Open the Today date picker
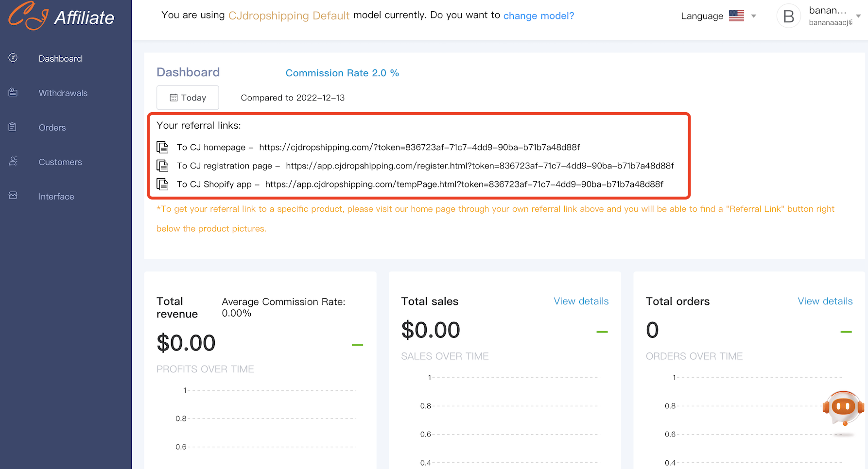This screenshot has width=868, height=469. (188, 98)
